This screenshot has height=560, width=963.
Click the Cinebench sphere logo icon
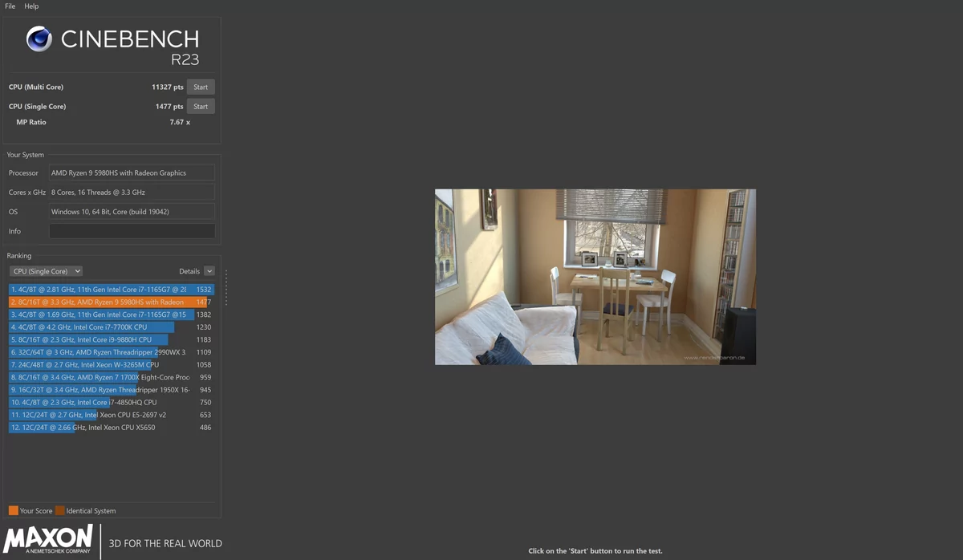[x=39, y=39]
